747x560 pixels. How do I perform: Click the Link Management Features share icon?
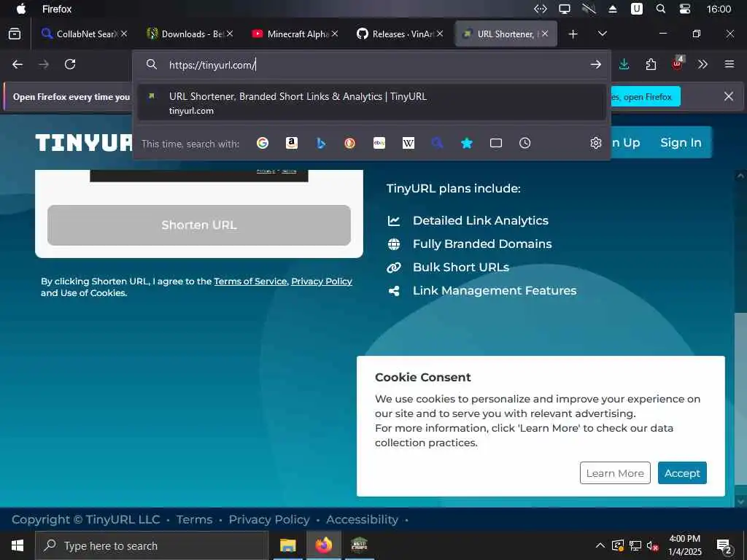click(x=393, y=291)
